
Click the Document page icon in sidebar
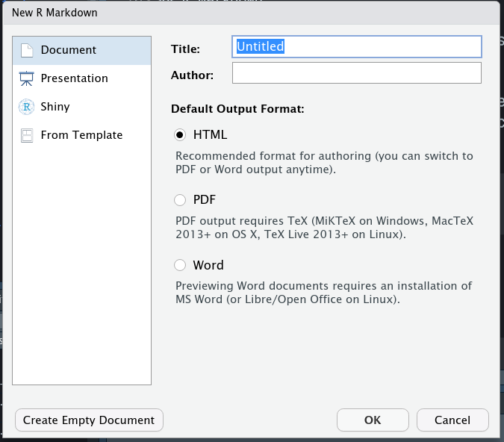tap(27, 50)
